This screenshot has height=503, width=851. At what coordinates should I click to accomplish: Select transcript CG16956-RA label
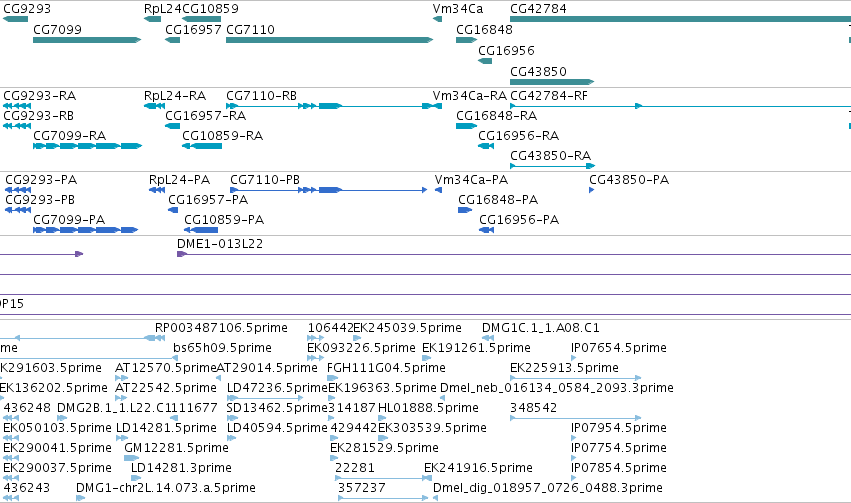519,136
